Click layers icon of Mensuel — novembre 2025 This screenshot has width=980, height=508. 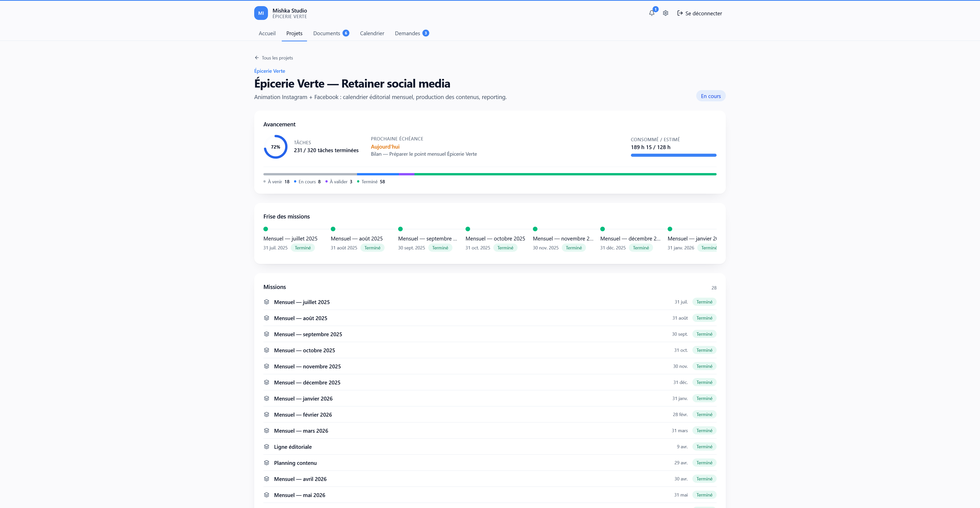pyautogui.click(x=267, y=366)
